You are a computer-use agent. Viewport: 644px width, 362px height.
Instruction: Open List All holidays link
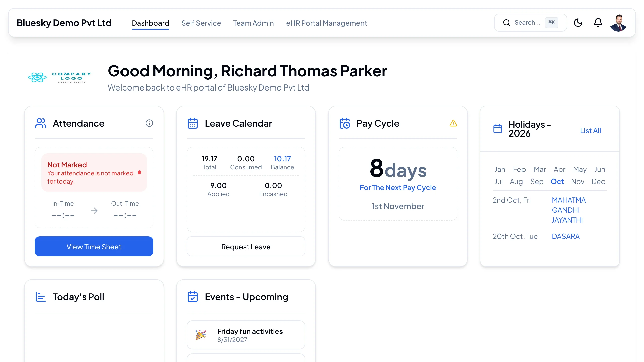(x=590, y=131)
